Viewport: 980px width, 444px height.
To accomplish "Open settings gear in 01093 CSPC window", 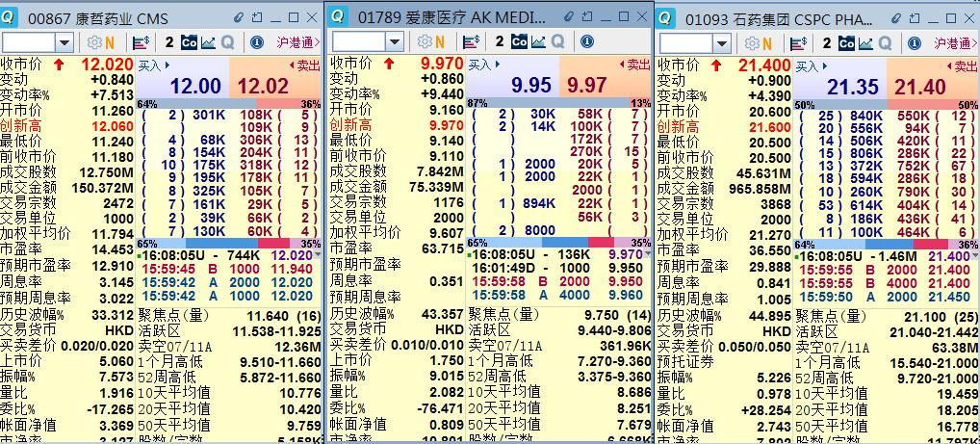I will (752, 42).
